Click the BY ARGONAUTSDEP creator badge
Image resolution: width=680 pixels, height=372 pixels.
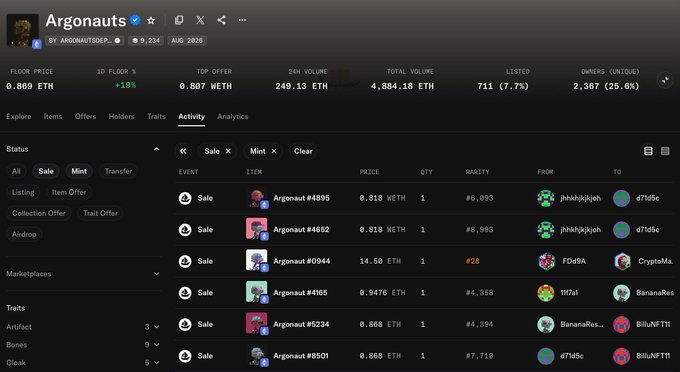[x=85, y=40]
